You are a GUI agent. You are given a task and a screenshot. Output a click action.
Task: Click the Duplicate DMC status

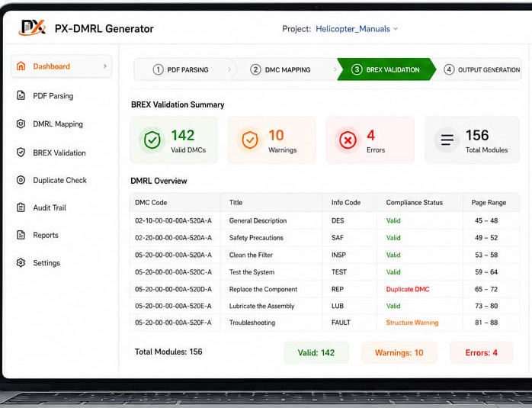408,289
